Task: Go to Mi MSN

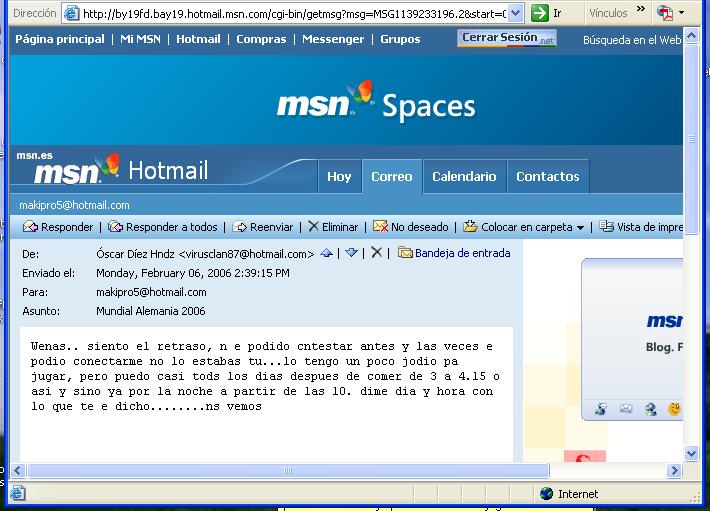Action: pyautogui.click(x=140, y=39)
